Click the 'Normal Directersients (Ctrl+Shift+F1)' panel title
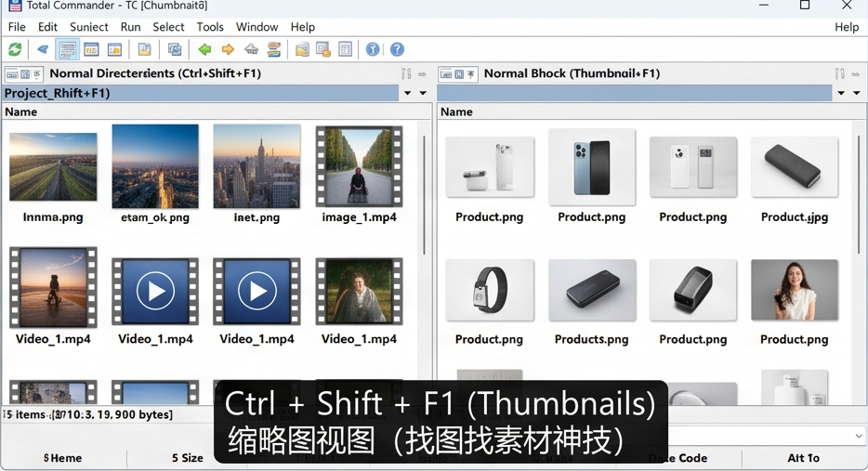The height and width of the screenshot is (471, 868). (155, 73)
